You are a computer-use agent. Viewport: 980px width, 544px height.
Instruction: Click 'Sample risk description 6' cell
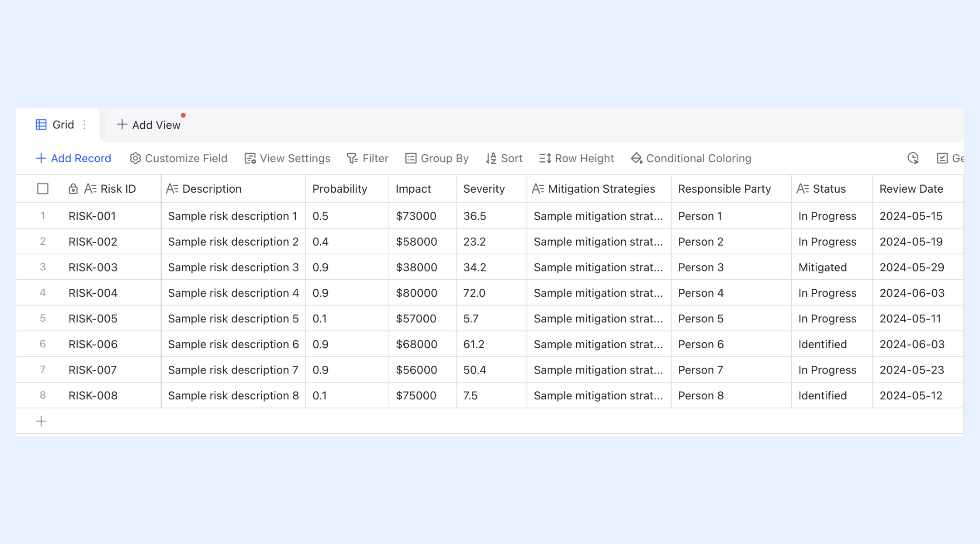point(233,344)
